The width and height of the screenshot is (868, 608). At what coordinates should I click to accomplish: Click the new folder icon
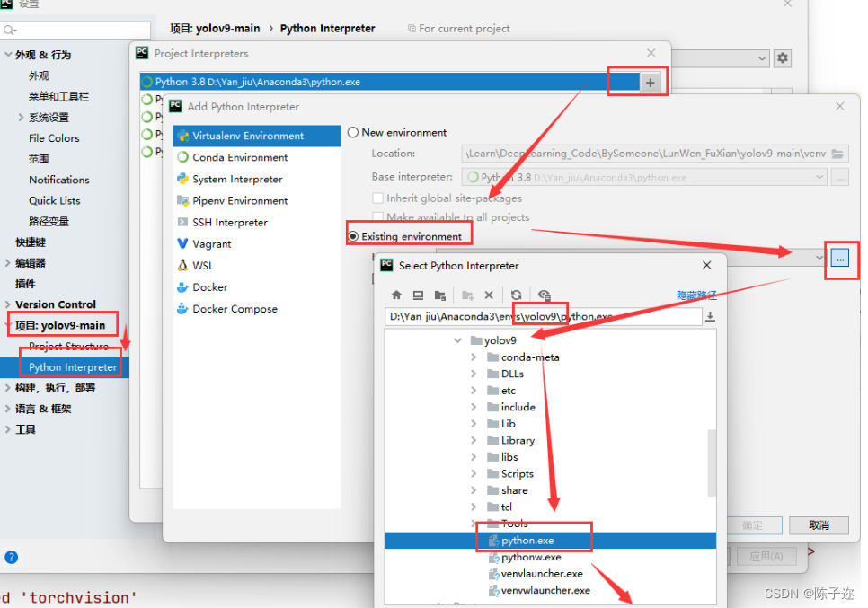click(467, 295)
